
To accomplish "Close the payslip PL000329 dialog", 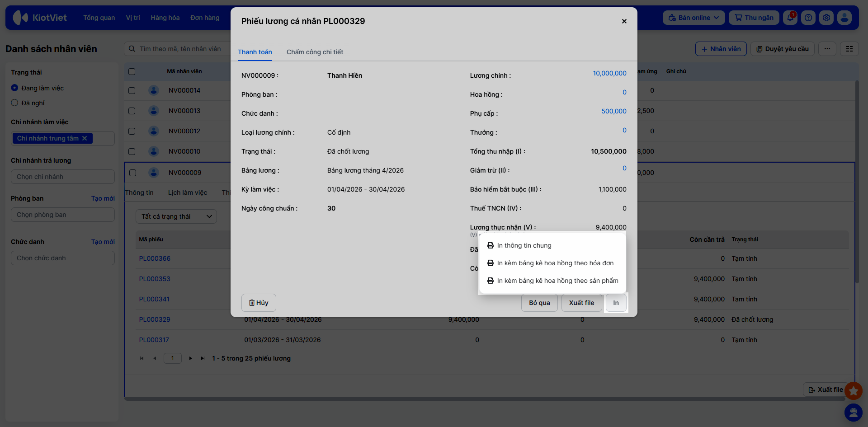I will click(x=624, y=21).
